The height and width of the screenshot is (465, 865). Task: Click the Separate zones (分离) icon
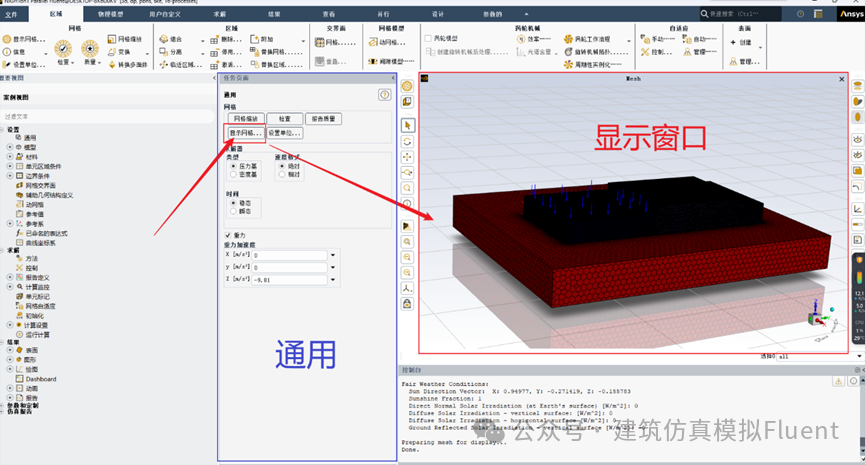tap(163, 52)
